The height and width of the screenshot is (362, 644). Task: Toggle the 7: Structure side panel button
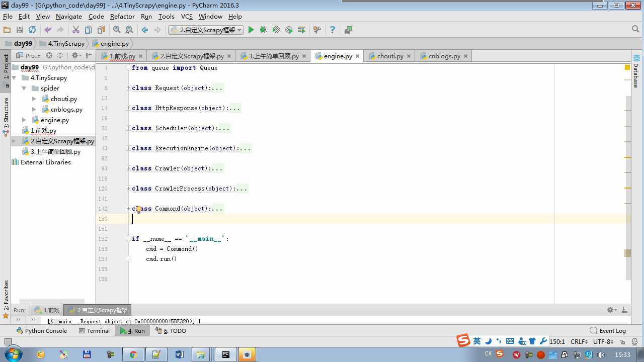click(x=6, y=117)
